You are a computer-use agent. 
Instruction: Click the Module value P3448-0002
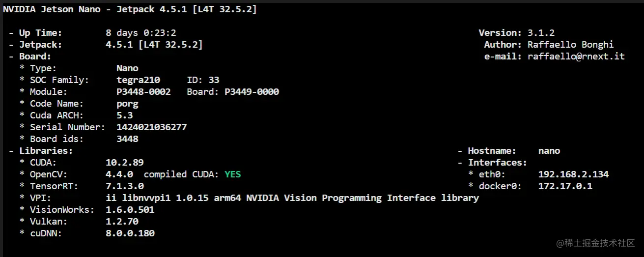click(143, 92)
